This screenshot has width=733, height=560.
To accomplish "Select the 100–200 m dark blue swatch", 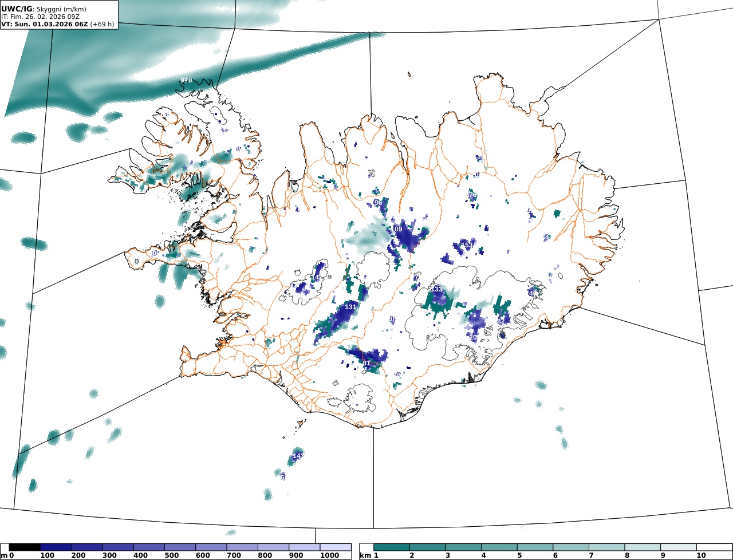I will (x=56, y=547).
